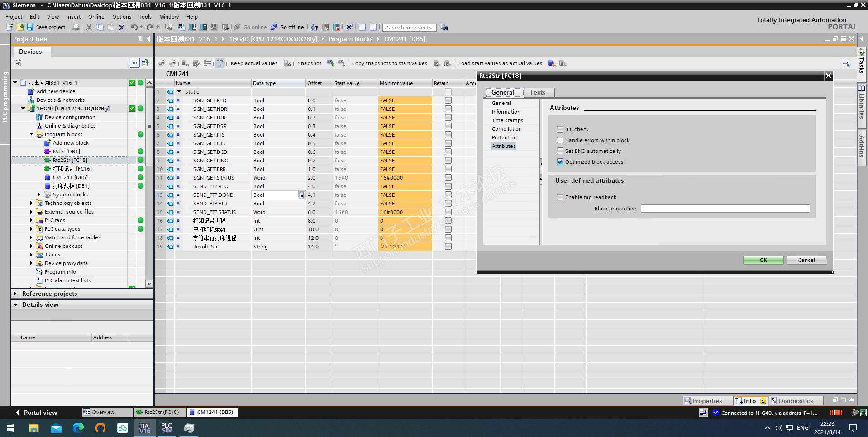Screen dimensions: 868x437
Task: Click the Save project icon
Action: [30, 27]
